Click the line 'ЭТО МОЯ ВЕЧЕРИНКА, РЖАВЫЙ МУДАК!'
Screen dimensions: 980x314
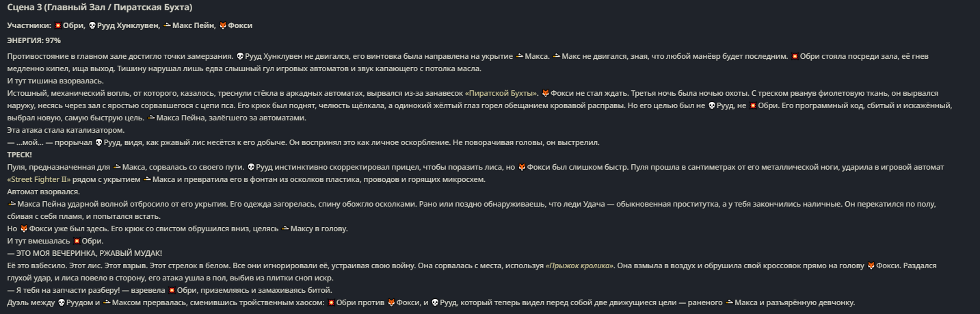tap(84, 253)
